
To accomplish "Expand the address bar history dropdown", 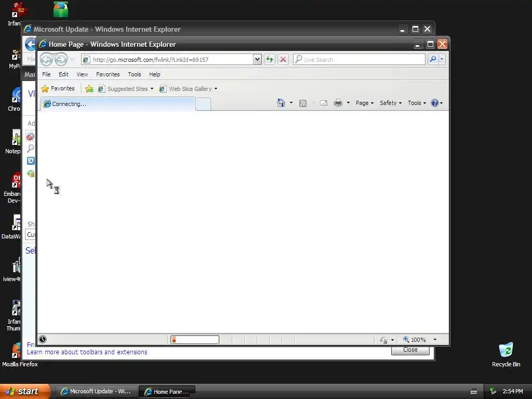I will pyautogui.click(x=257, y=59).
